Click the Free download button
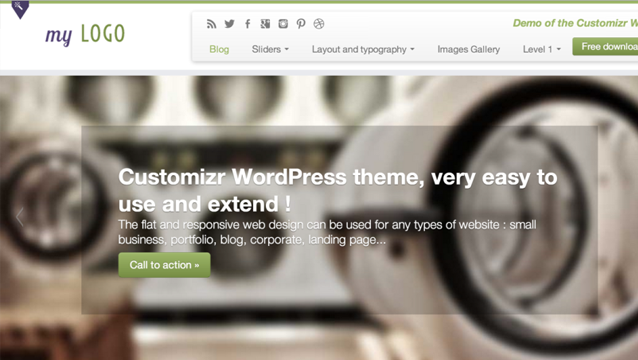 605,46
